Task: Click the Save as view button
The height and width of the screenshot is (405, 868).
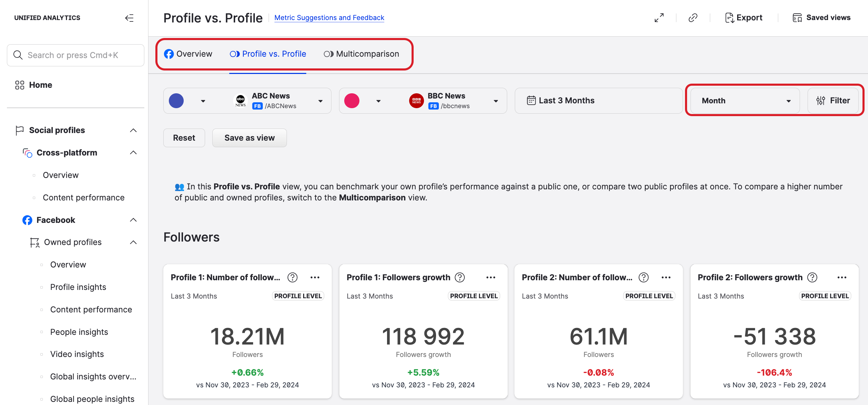Action: pos(249,138)
